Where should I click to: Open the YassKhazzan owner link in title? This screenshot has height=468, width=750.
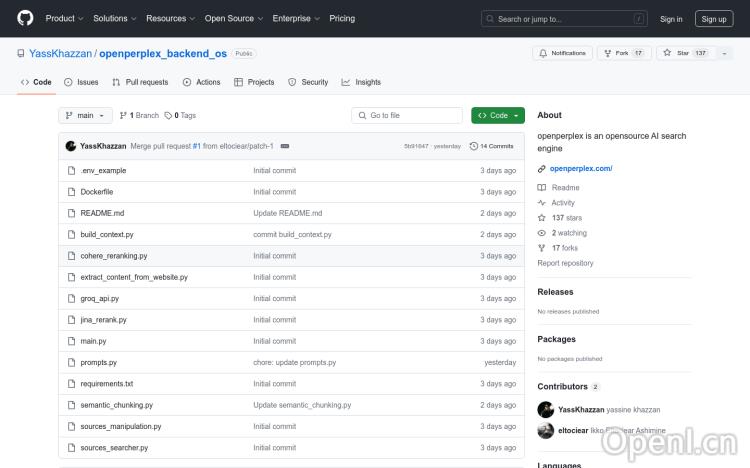pyautogui.click(x=60, y=54)
